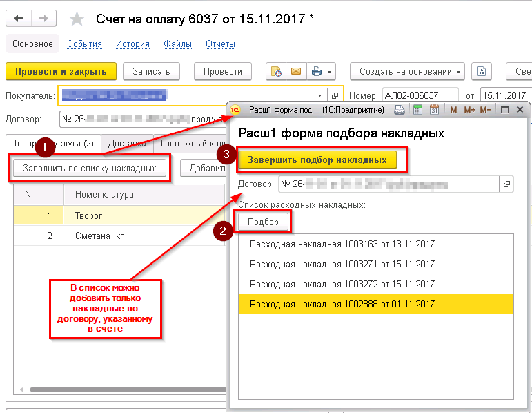Click Завершить подбор накладных button

(x=317, y=160)
